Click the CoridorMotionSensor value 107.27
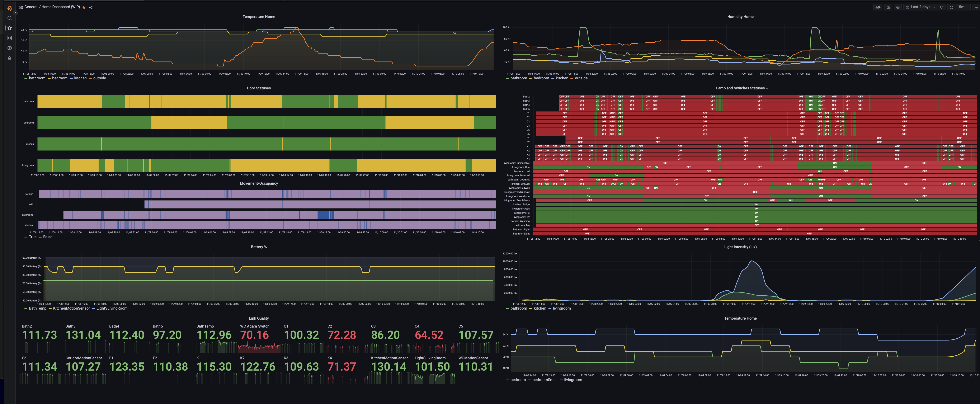 tap(83, 367)
